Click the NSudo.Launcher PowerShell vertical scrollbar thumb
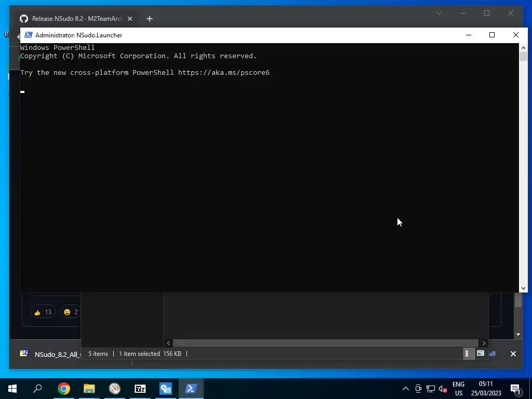Screen dimensions: 532x399 (523, 56)
